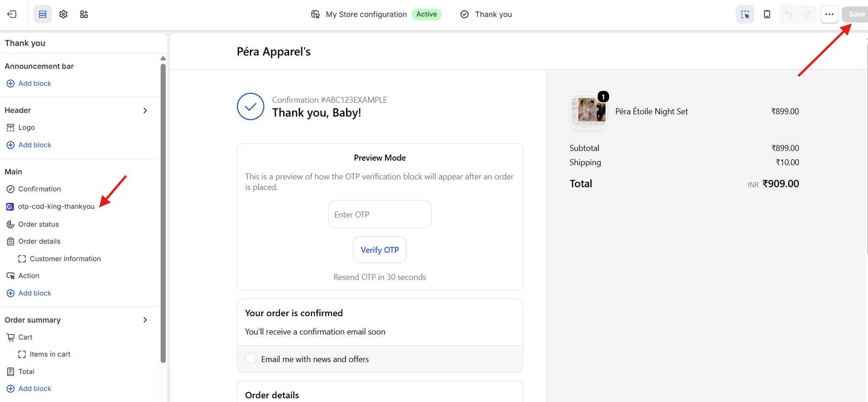868x402 pixels.
Task: Switch to mobile preview icon
Action: click(x=767, y=14)
